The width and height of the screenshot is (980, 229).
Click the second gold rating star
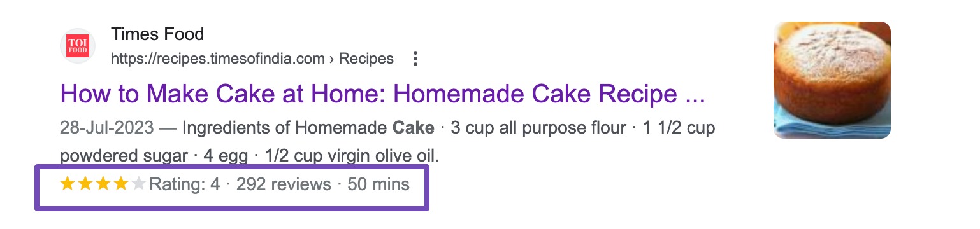[x=85, y=184]
